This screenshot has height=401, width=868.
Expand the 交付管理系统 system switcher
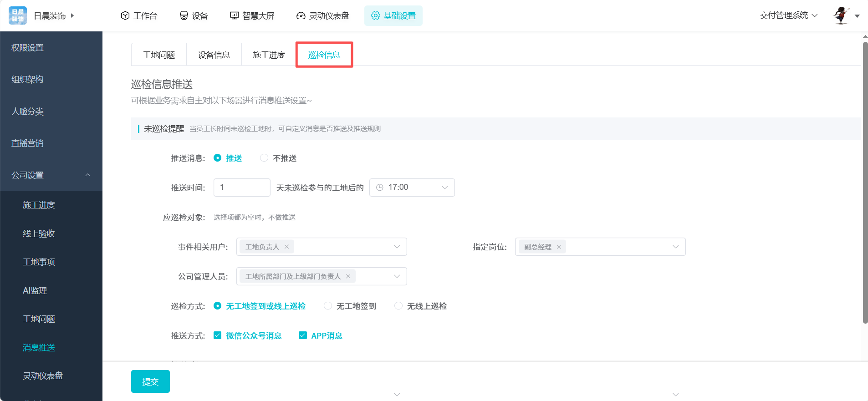point(788,15)
